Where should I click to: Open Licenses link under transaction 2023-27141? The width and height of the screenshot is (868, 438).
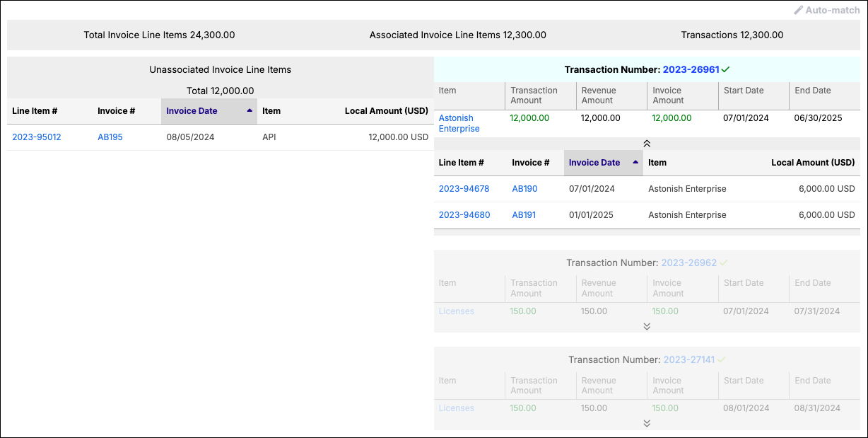457,408
